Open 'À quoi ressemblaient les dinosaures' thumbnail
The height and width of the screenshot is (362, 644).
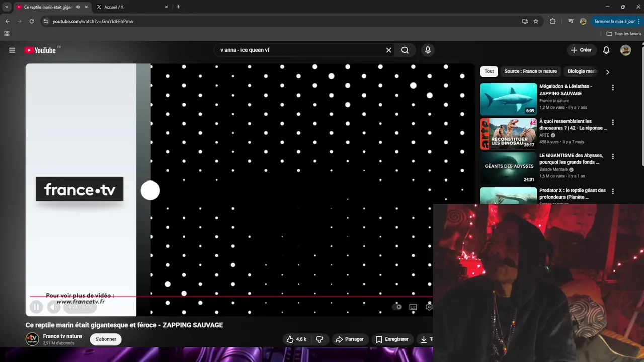508,134
